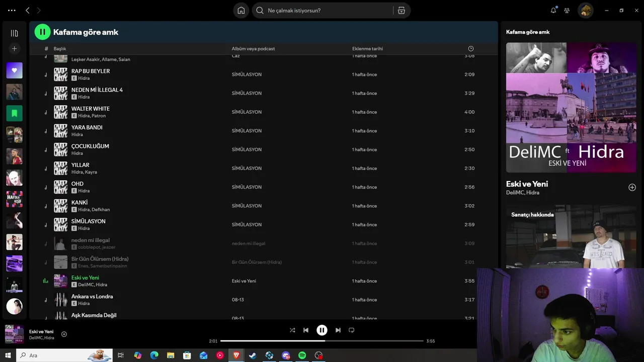
Task: Open the Patron artist link under WALTER WHITE
Action: point(99,116)
